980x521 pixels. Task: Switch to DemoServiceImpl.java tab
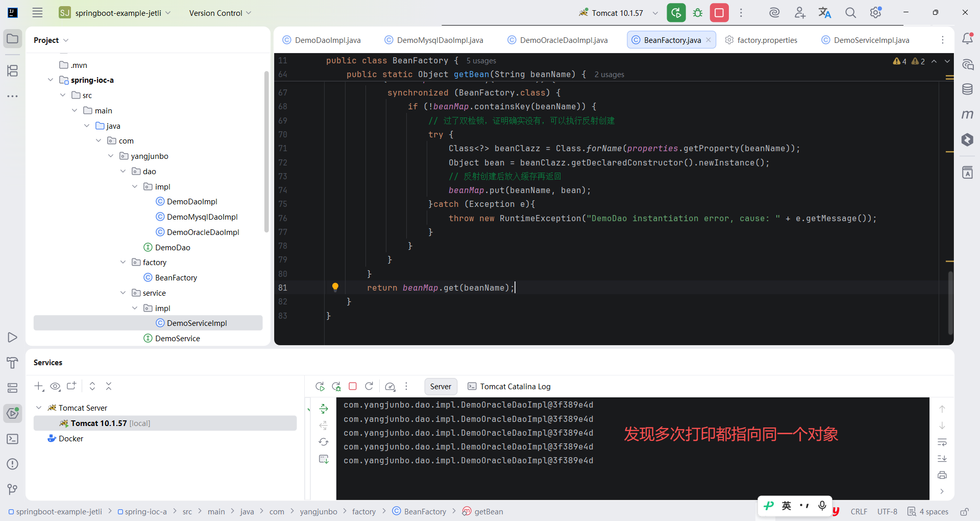click(x=866, y=40)
